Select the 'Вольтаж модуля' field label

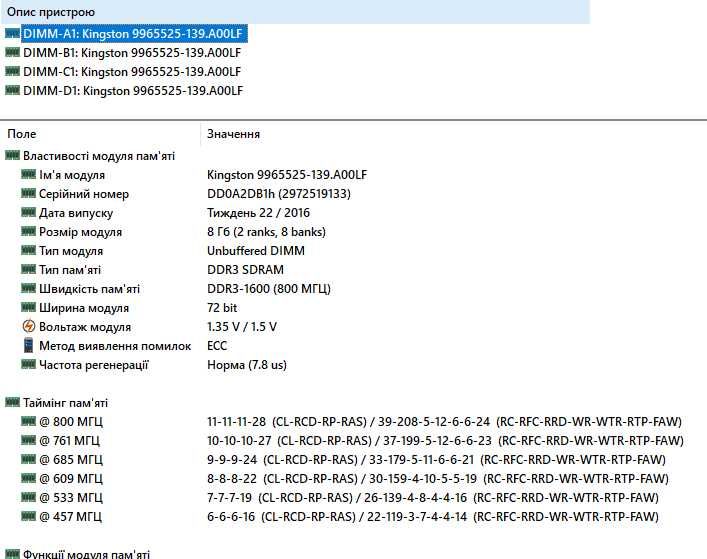click(85, 327)
